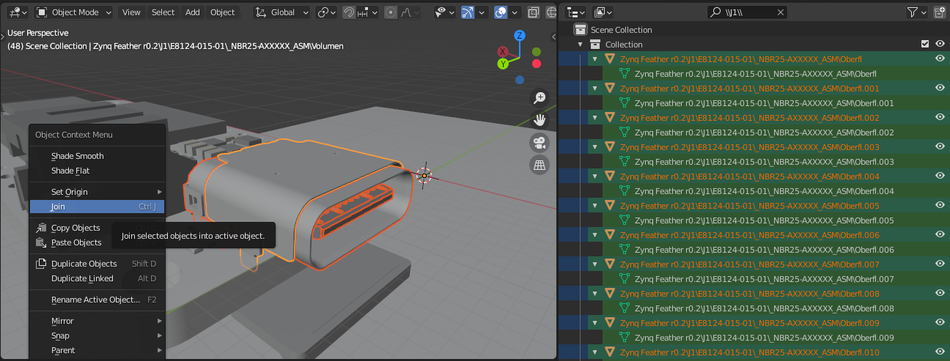950x361 pixels.
Task: Click the Copy Objects icon in context menu
Action: [x=41, y=228]
